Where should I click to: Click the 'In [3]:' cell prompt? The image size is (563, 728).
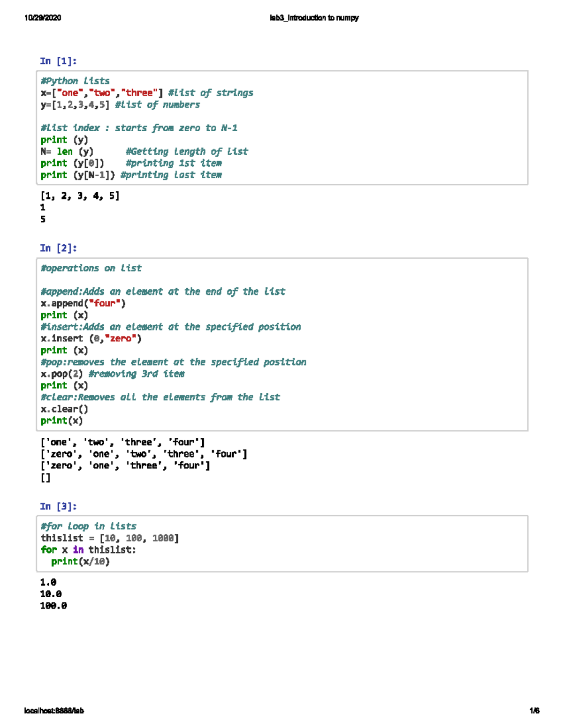tap(58, 506)
